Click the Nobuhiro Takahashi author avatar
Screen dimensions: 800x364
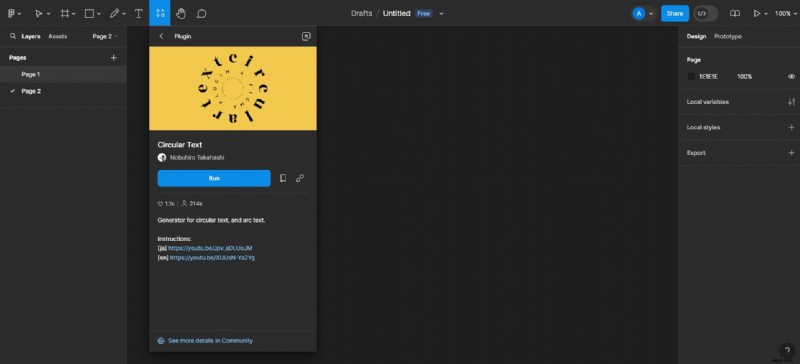point(162,158)
